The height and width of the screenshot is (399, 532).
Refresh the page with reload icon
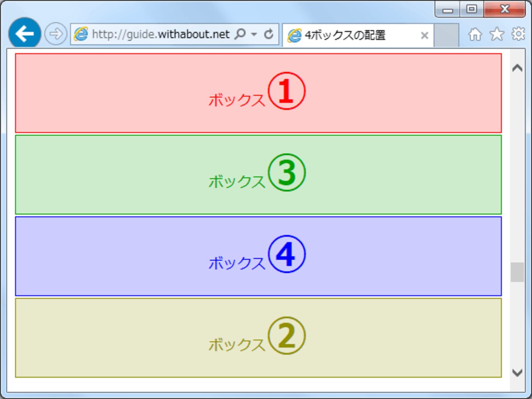point(268,35)
